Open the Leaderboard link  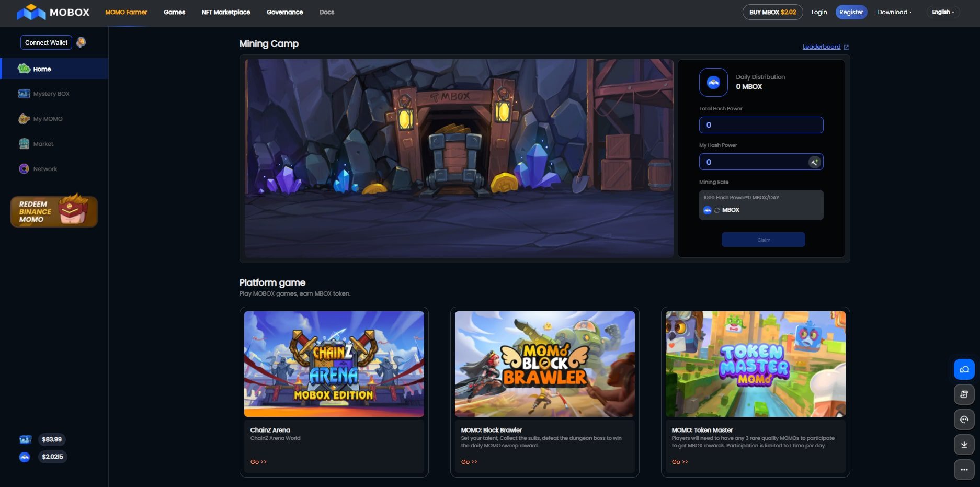click(x=822, y=47)
